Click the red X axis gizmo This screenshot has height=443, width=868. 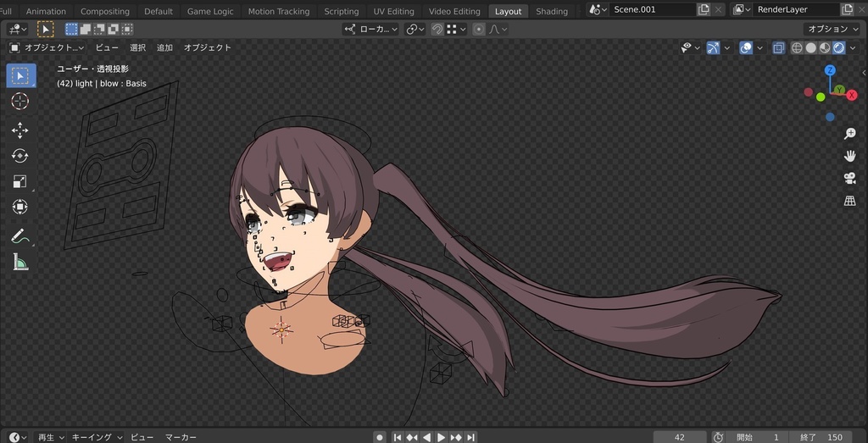tap(852, 95)
